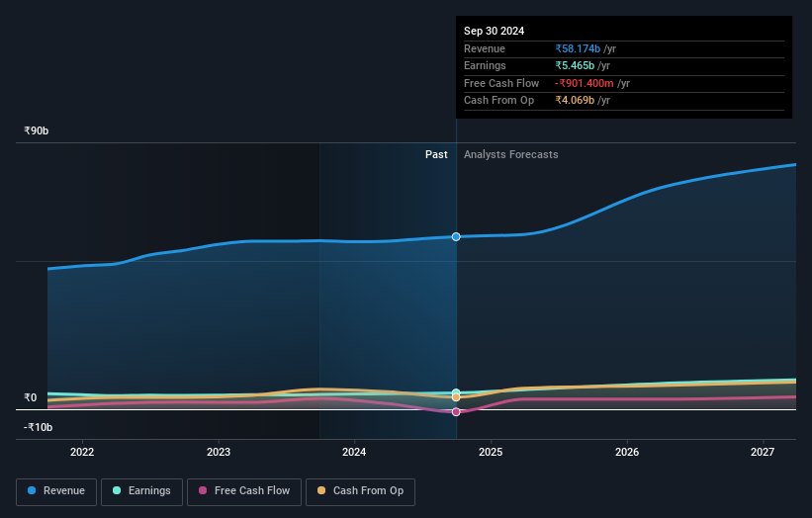Click the 2025 x-axis label
This screenshot has width=812, height=518.
coord(491,452)
